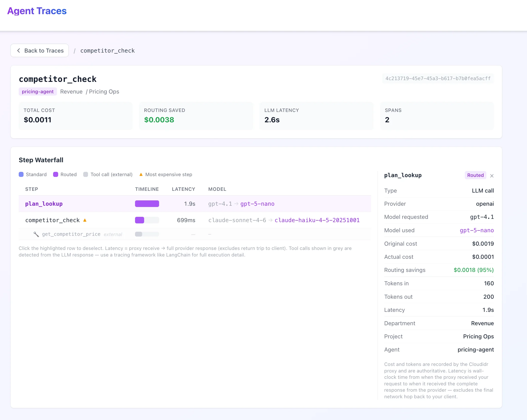Click claude-haiku-4-5-20251001 model name
This screenshot has height=420, width=527.
pyautogui.click(x=317, y=220)
